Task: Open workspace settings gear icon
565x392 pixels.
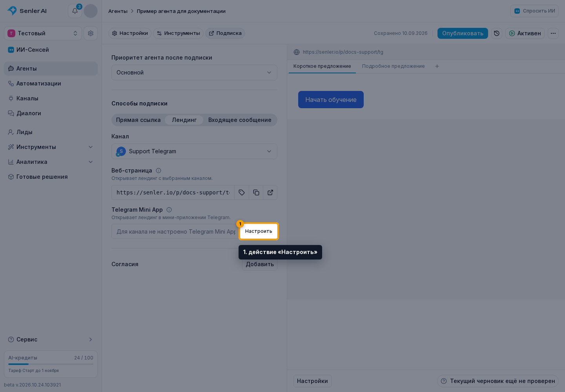Action: [91, 33]
